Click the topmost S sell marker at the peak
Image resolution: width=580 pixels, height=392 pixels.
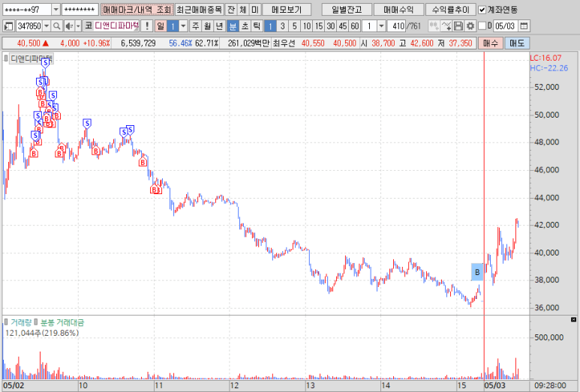click(45, 63)
